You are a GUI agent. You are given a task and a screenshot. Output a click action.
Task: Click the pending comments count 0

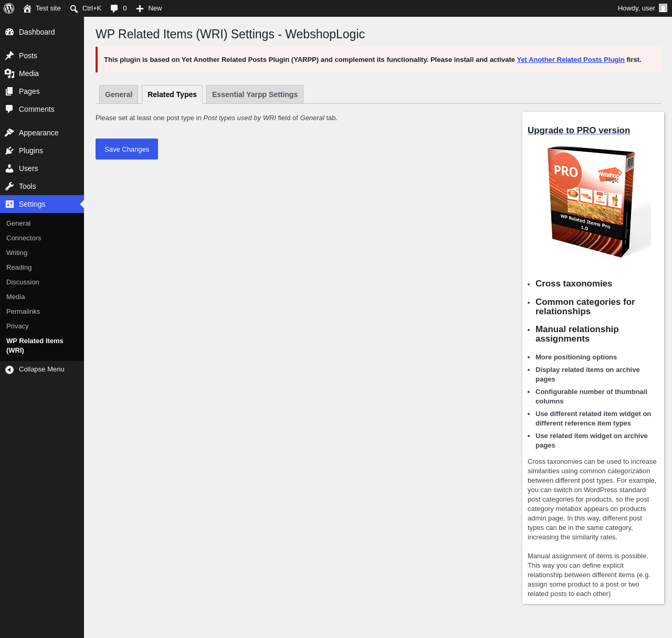click(124, 8)
